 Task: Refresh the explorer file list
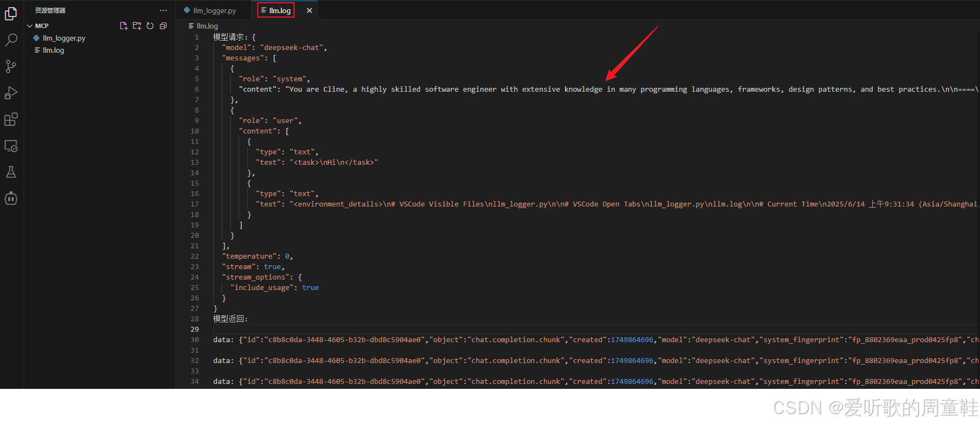coord(150,26)
